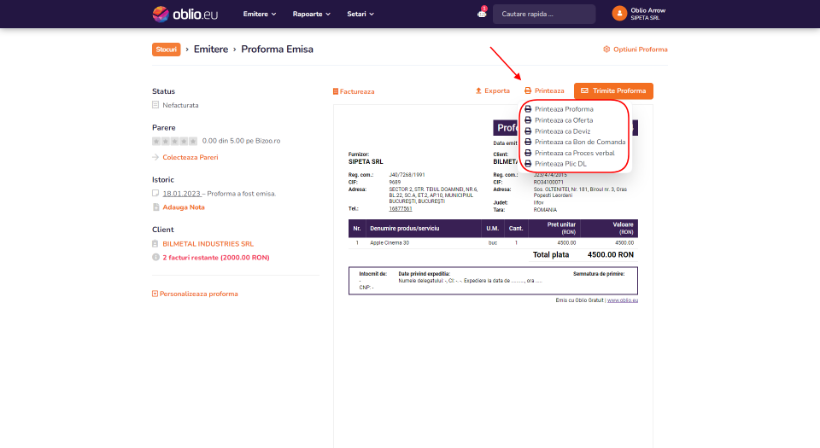This screenshot has width=820, height=448.
Task: Click the Oblio Arrow user avatar
Action: [619, 14]
